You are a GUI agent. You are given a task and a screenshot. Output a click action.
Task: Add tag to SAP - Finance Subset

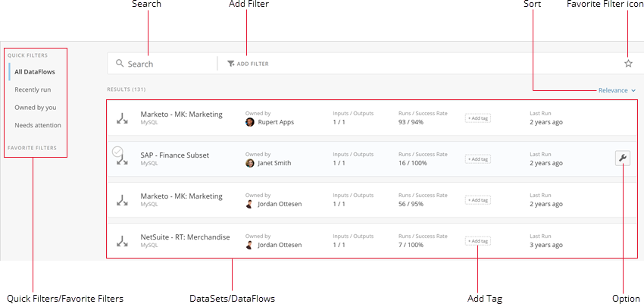477,159
